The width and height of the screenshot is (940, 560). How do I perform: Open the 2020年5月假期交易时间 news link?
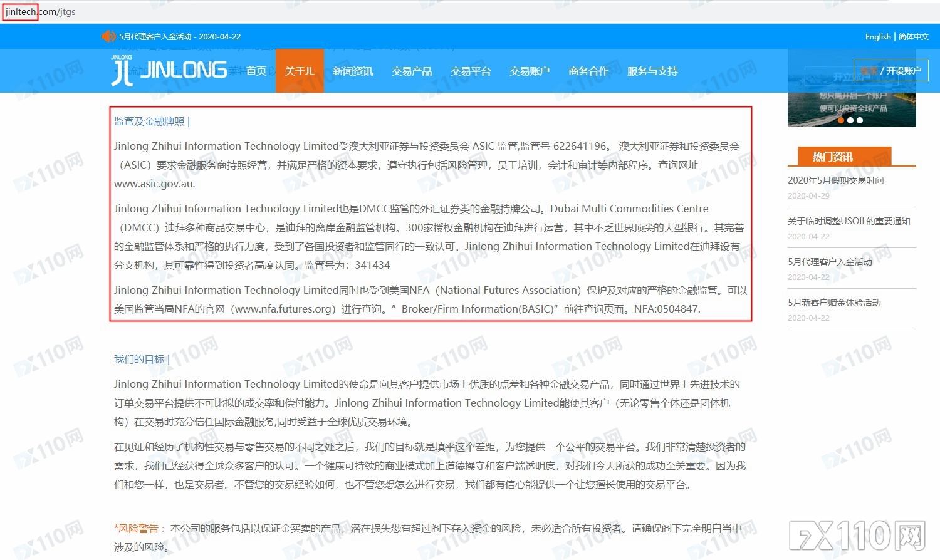click(835, 180)
